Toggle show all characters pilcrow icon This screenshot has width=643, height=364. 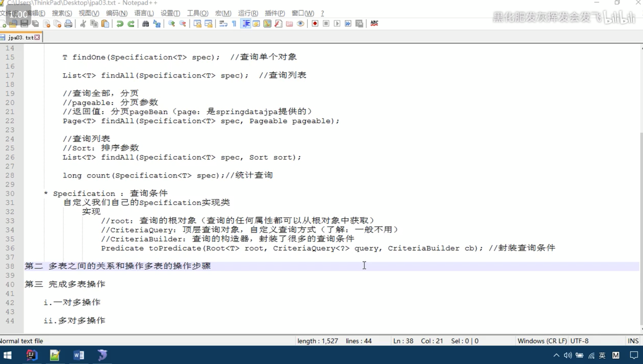point(234,23)
